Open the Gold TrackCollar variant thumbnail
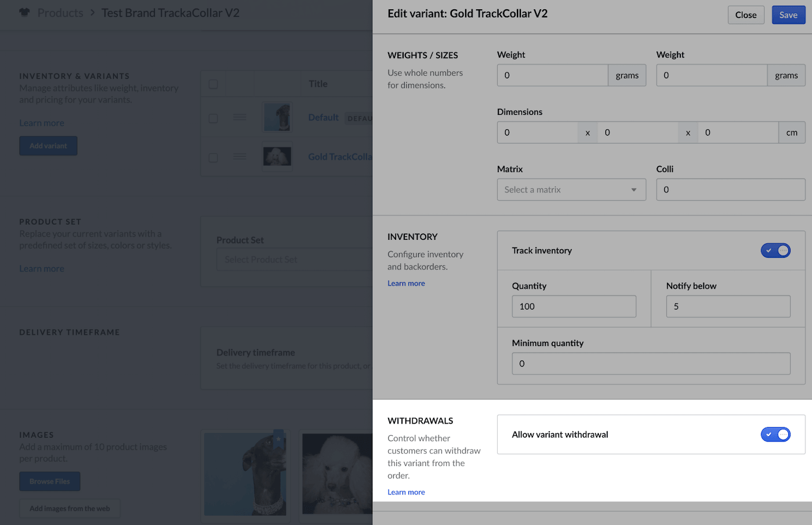 [x=277, y=157]
